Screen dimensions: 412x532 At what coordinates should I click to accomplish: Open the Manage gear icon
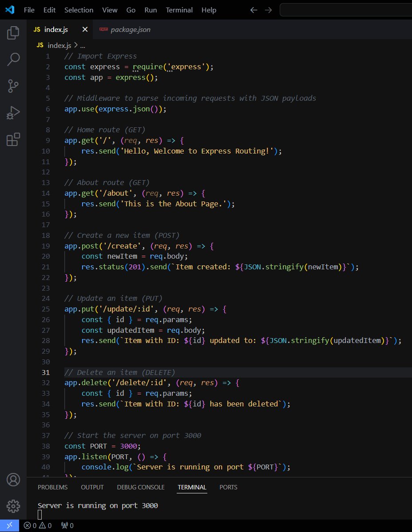pos(13,506)
